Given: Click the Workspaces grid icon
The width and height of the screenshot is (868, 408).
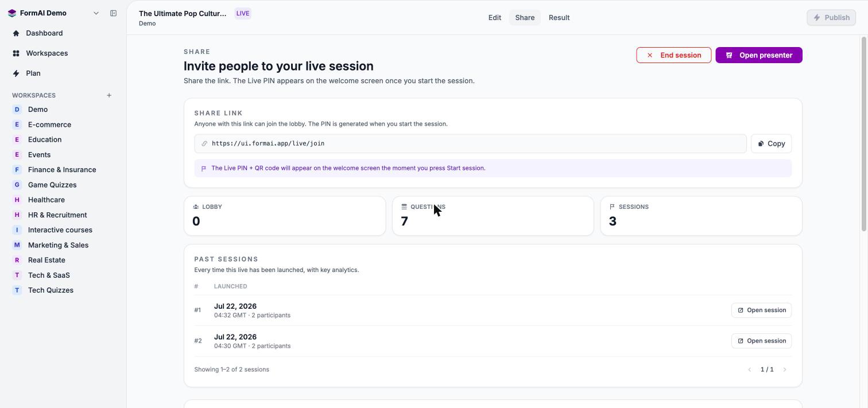Looking at the screenshot, I should [16, 53].
